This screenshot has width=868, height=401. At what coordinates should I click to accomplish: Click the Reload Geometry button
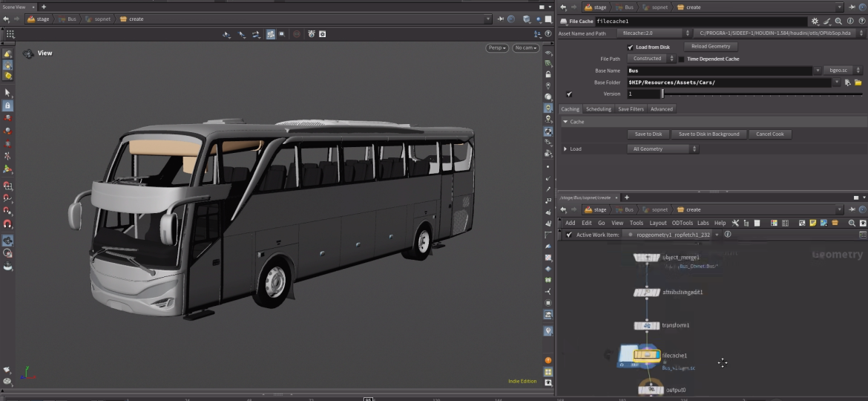tap(710, 47)
